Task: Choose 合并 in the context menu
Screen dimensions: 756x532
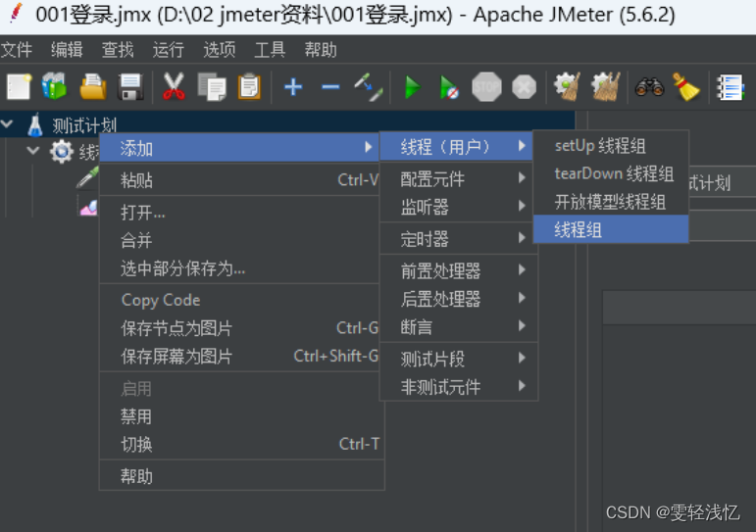Action: click(x=239, y=240)
